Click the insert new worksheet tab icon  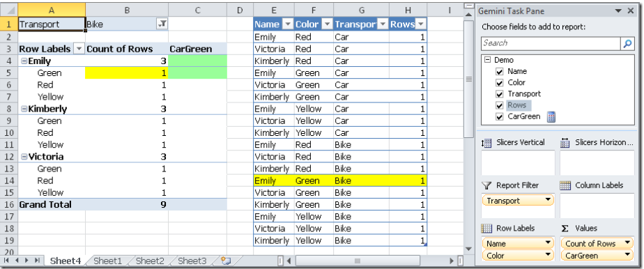point(226,261)
